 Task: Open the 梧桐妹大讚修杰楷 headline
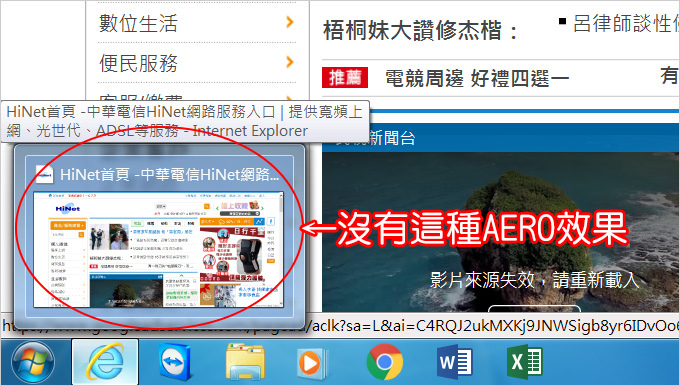point(421,31)
